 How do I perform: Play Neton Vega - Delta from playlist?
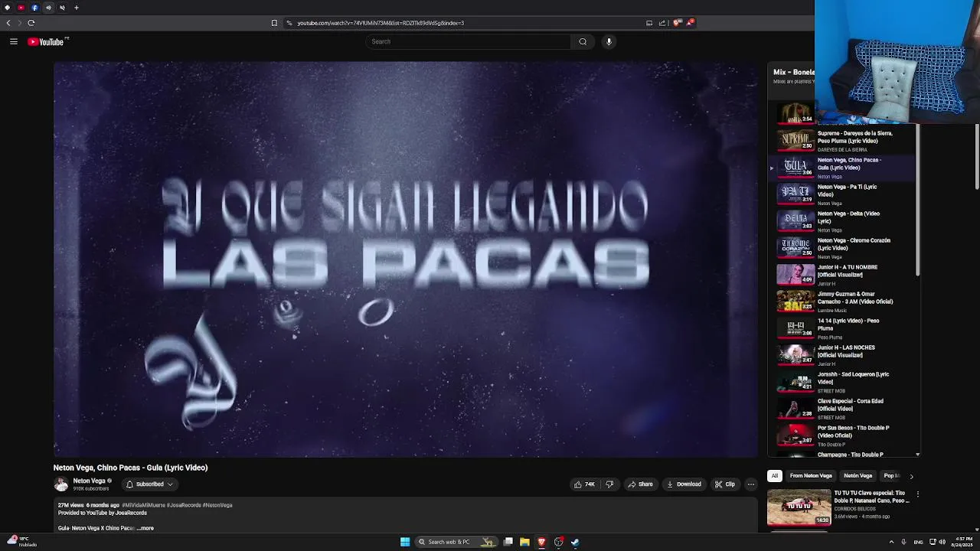pos(842,220)
